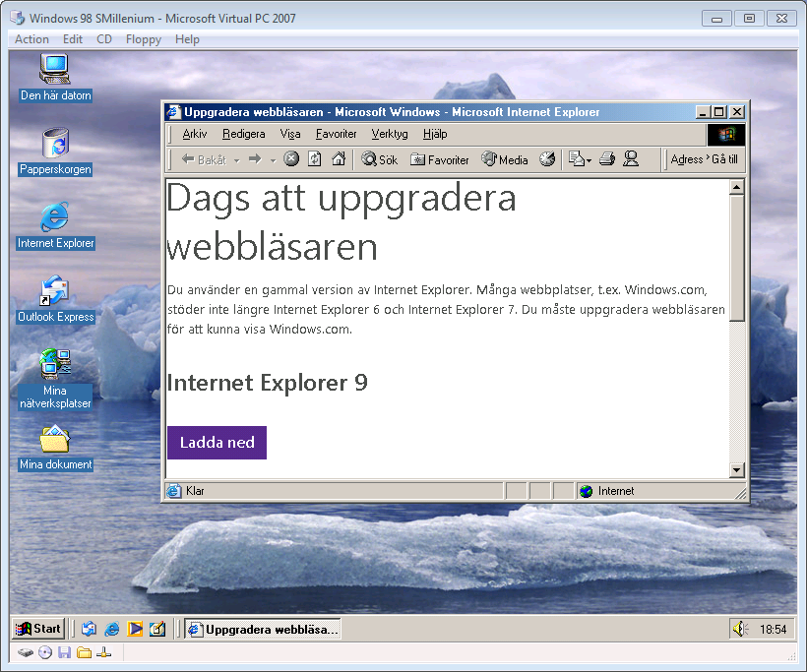Launch Internet Explorer from the desktop

[x=55, y=225]
